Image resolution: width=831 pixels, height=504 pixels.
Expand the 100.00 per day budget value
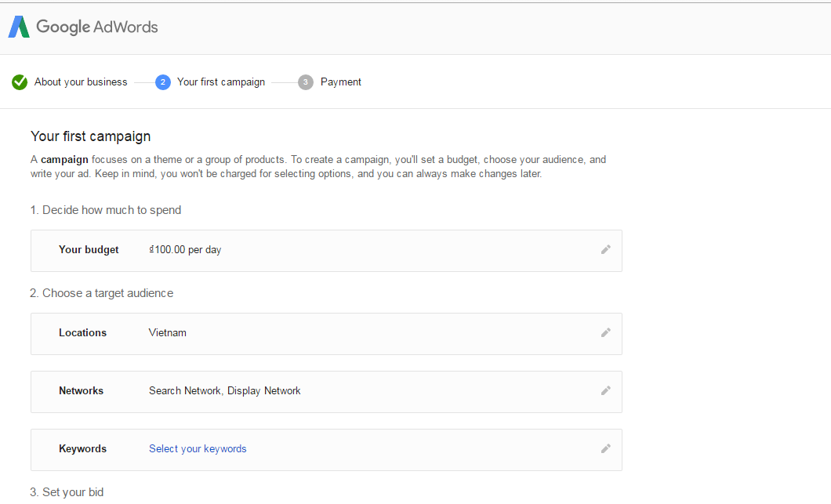pos(186,250)
